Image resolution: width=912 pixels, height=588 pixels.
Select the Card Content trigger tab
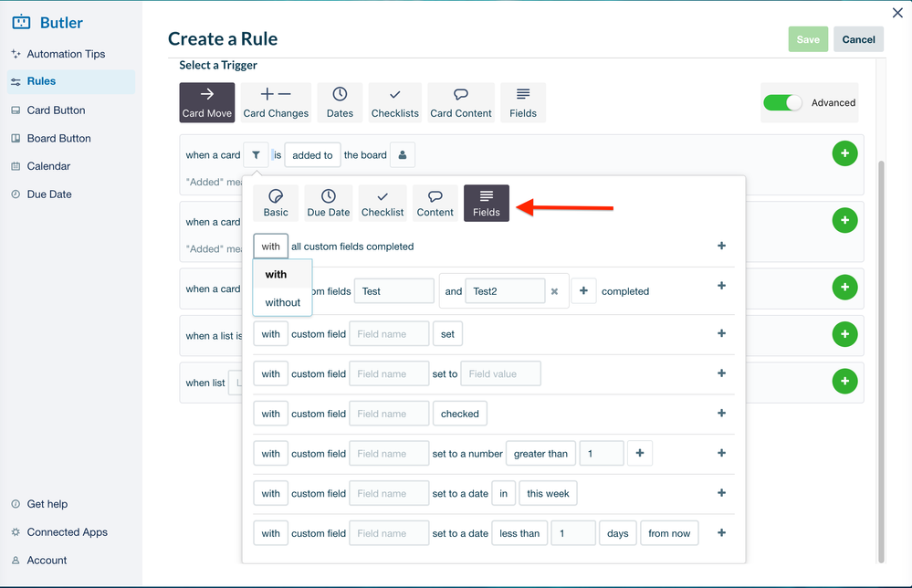pyautogui.click(x=461, y=102)
